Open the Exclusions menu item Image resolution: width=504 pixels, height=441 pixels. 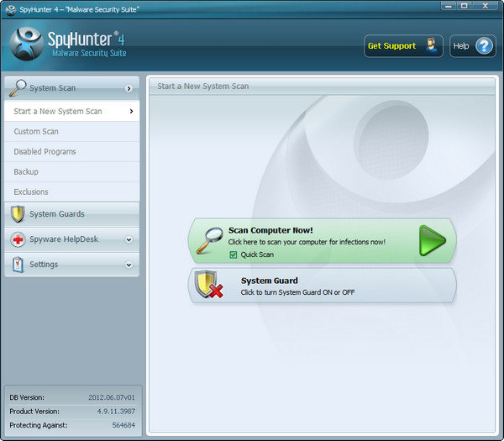pos(31,192)
